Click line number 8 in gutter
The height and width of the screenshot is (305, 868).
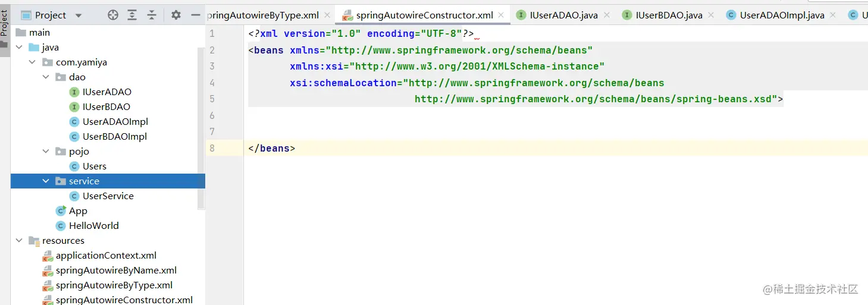pyautogui.click(x=212, y=148)
